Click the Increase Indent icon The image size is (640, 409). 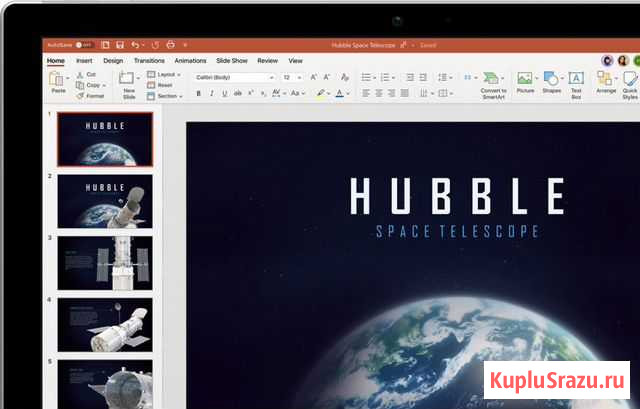423,77
